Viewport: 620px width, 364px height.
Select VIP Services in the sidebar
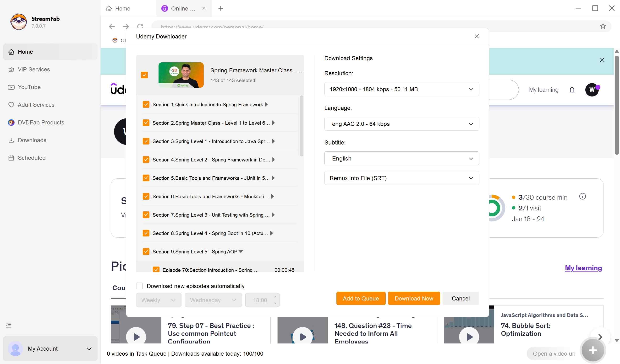[34, 69]
